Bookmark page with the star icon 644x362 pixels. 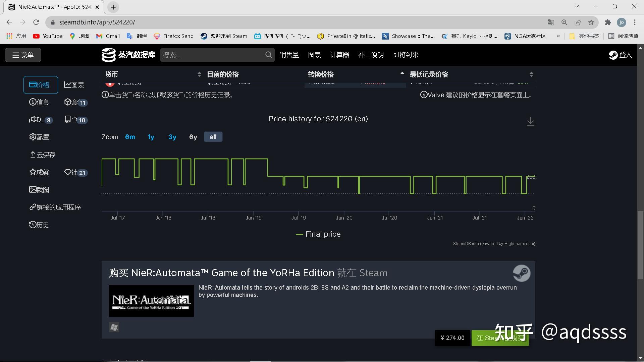click(x=591, y=22)
